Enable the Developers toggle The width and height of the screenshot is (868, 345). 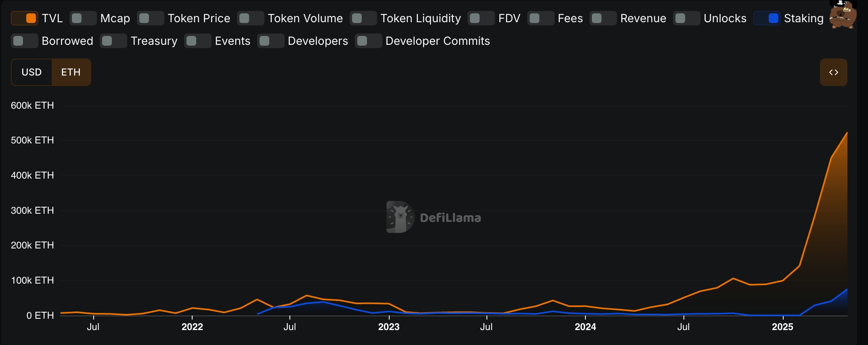coord(270,41)
